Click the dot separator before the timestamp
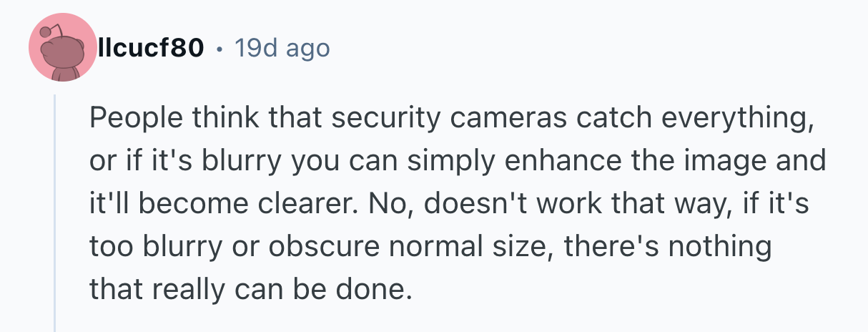 pos(220,49)
